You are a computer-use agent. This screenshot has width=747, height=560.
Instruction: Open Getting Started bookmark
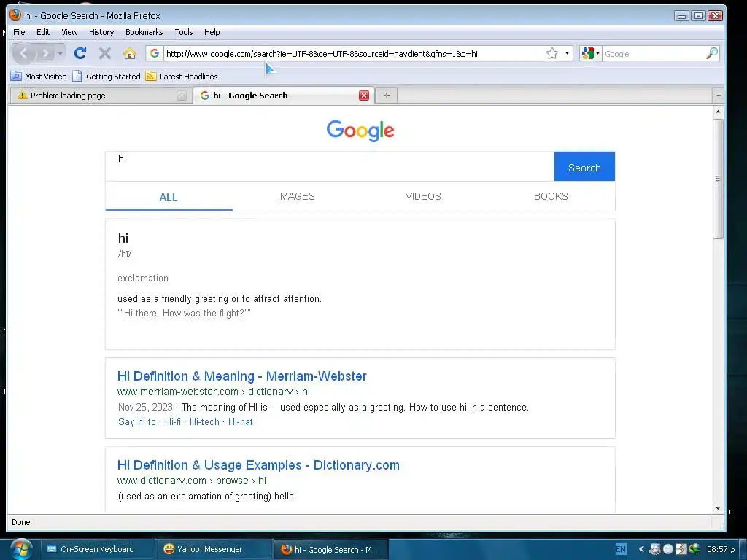(107, 76)
